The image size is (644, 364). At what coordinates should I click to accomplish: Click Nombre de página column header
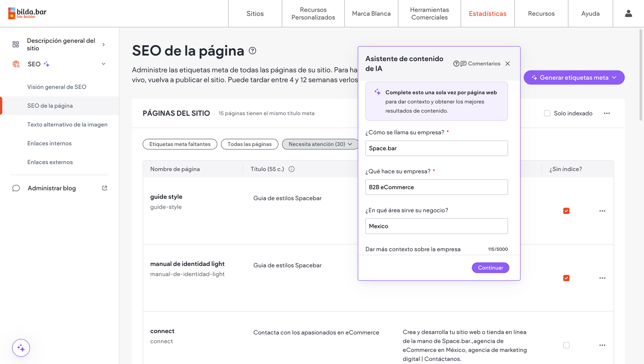click(x=175, y=169)
